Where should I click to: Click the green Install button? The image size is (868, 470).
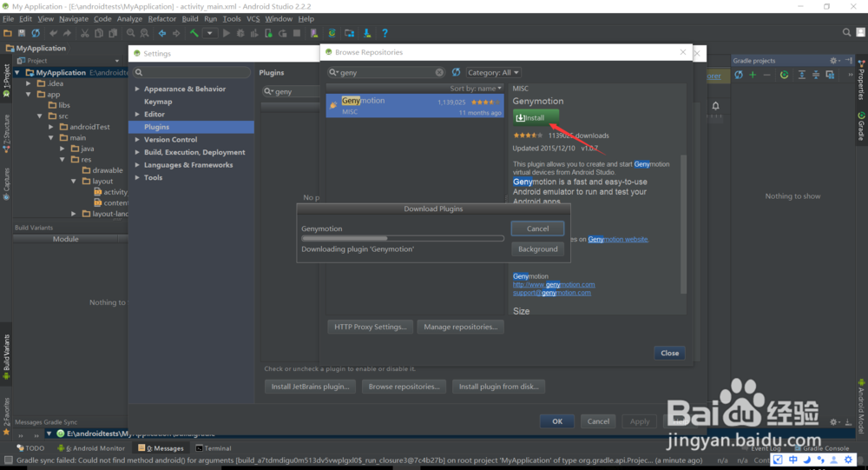(x=536, y=117)
